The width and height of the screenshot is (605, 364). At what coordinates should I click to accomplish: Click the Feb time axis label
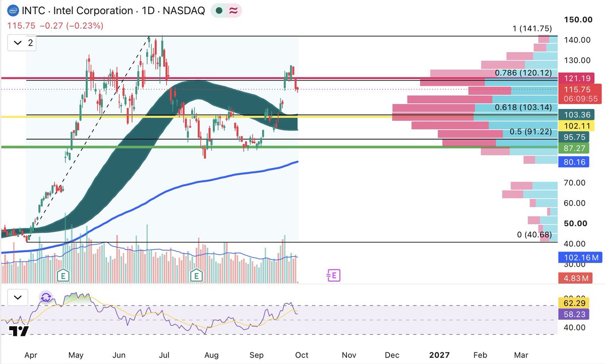[x=480, y=355]
